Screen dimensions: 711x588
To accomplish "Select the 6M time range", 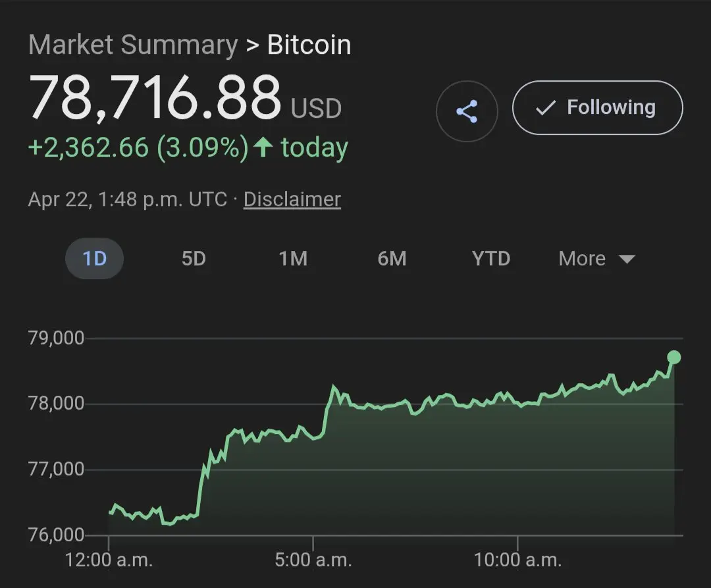I will 392,259.
